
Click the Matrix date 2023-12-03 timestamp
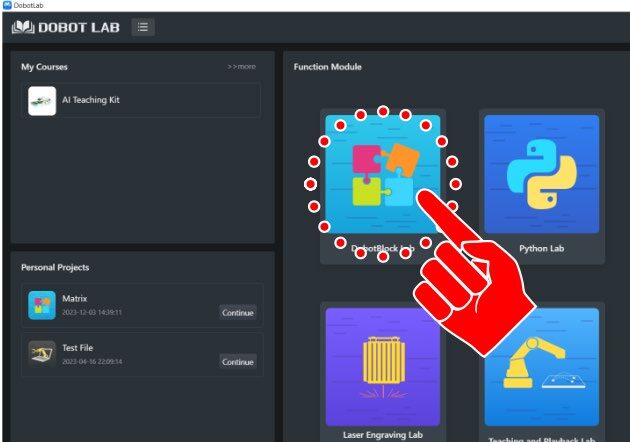tap(92, 312)
